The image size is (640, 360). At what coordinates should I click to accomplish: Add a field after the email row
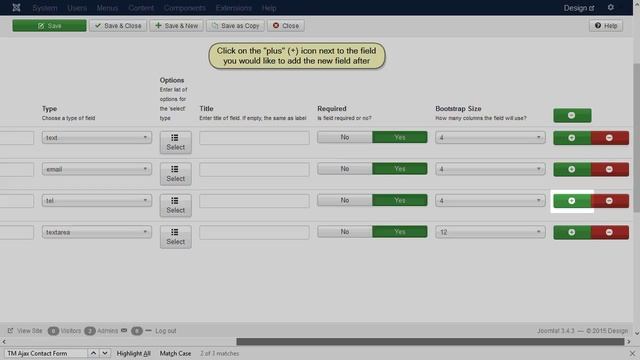point(572,169)
